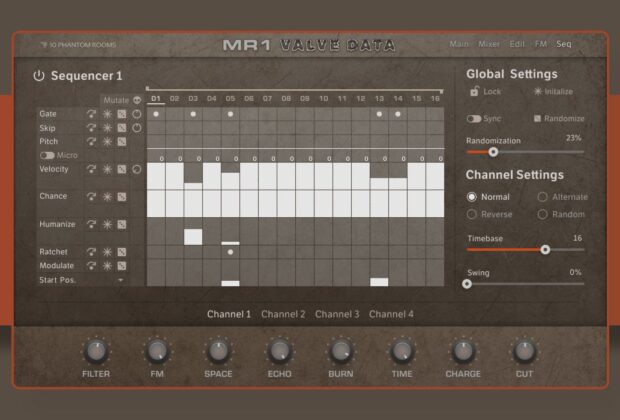Image resolution: width=620 pixels, height=420 pixels.
Task: Click the Skip row shift arrow icon
Action: coord(91,128)
